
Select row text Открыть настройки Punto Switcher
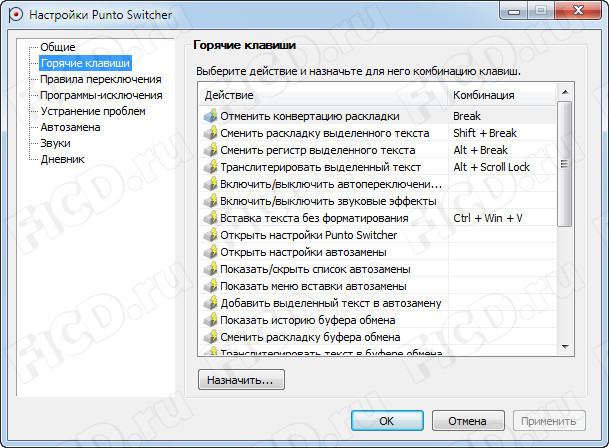pos(309,235)
